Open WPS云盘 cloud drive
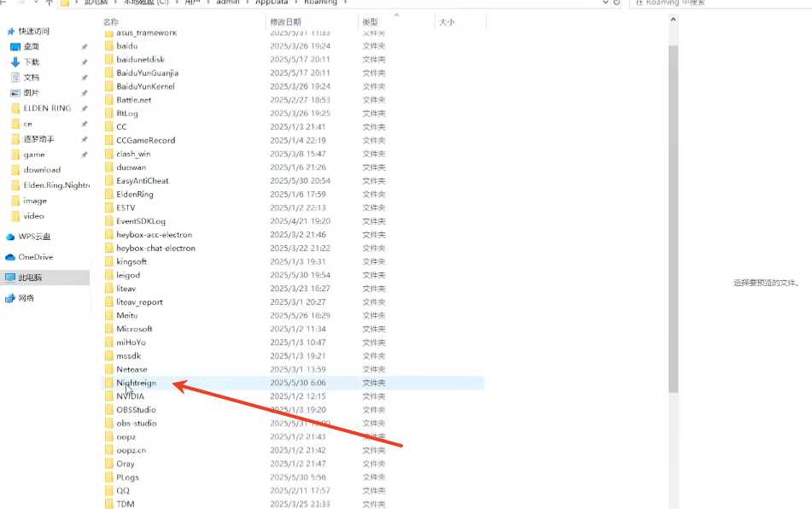Screen dimensions: 812x509 (34, 237)
